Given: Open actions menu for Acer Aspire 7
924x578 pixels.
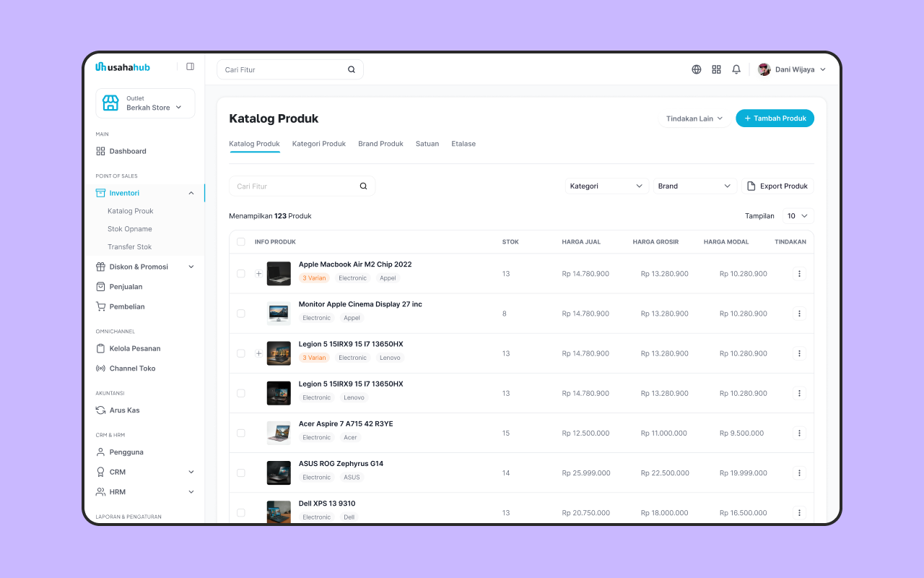Looking at the screenshot, I should coord(799,433).
